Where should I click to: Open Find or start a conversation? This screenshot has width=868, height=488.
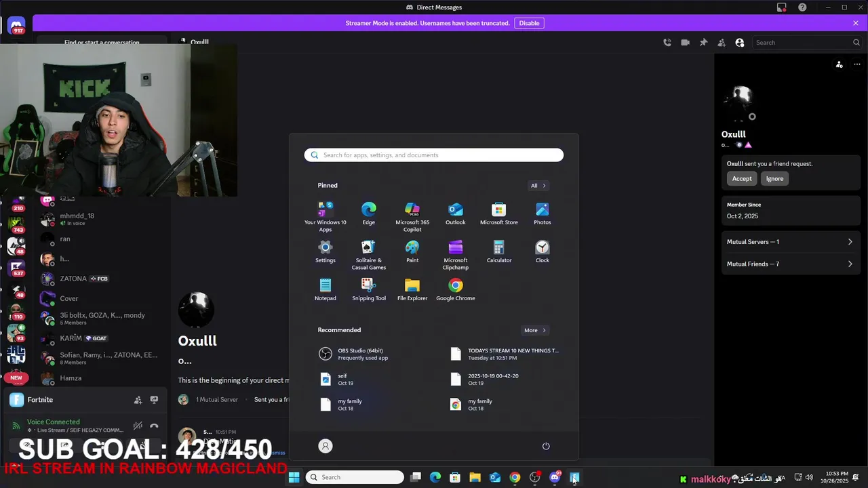click(102, 42)
